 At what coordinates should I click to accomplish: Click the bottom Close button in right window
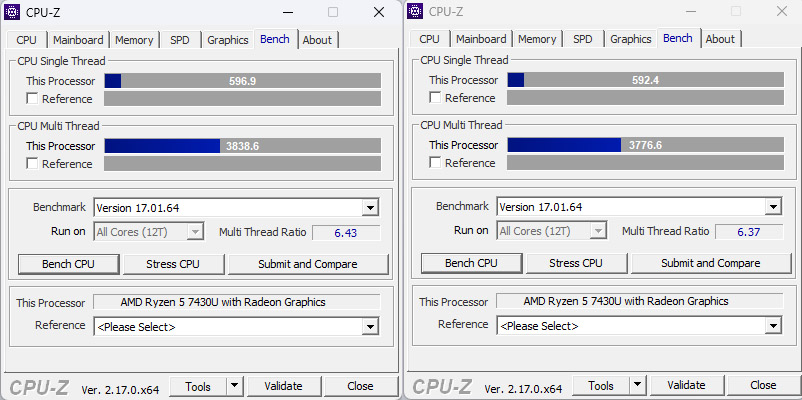coord(763,385)
